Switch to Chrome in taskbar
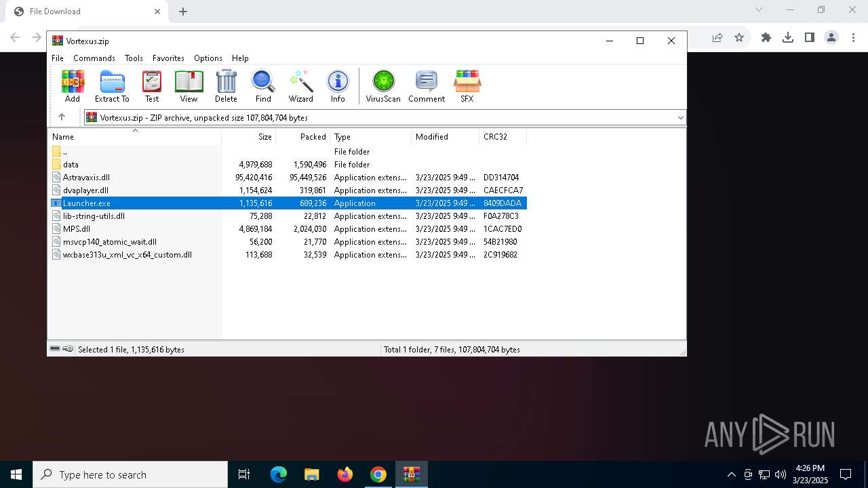The image size is (868, 488). 378,474
